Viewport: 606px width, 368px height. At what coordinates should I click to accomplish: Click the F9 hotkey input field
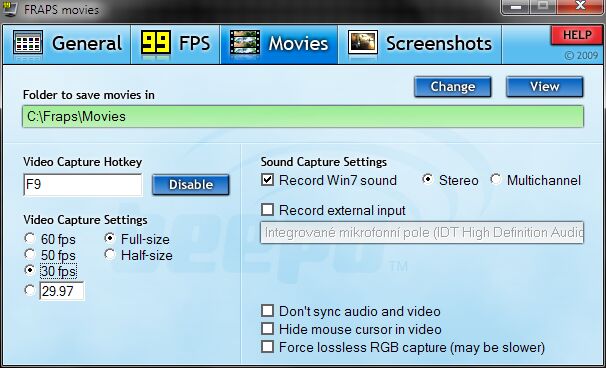[x=83, y=185]
